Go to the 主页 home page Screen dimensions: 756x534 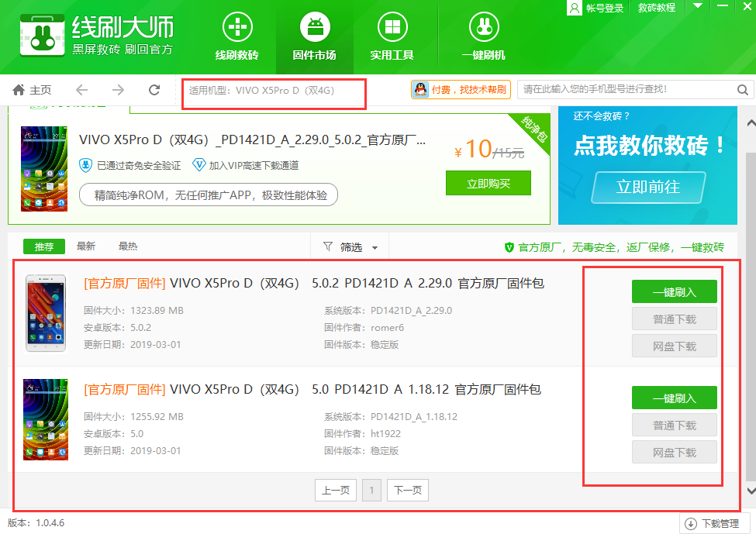[x=32, y=90]
